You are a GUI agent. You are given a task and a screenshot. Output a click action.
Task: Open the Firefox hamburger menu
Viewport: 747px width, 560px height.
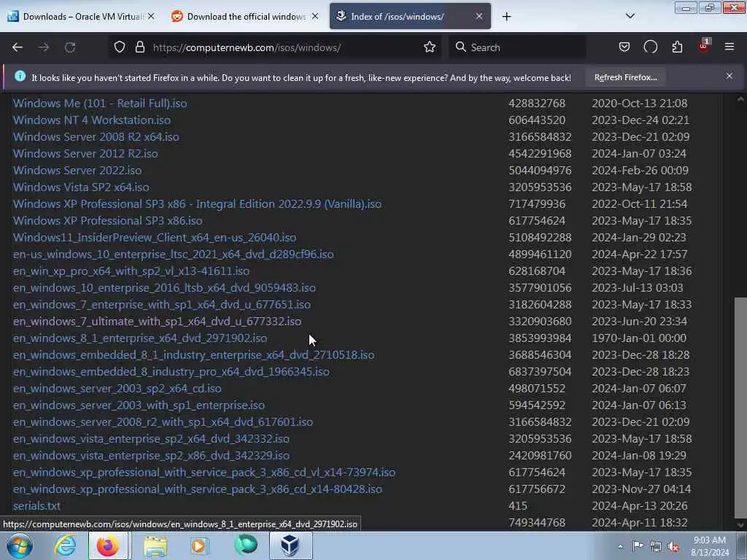point(729,47)
